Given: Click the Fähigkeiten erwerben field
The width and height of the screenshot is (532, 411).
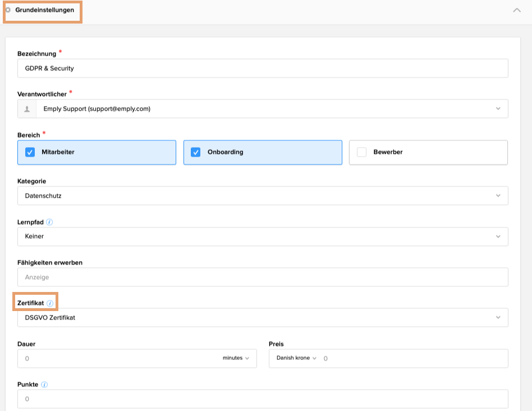Looking at the screenshot, I should coord(224,277).
